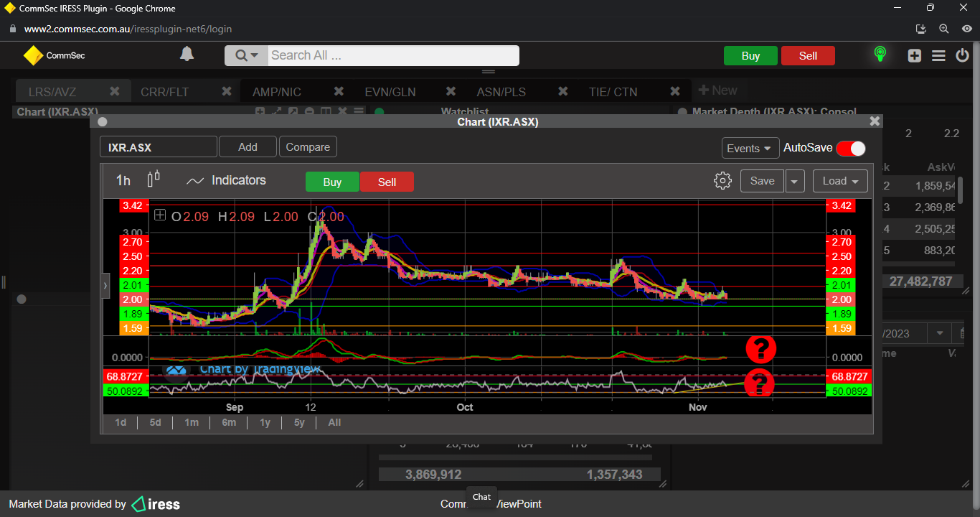
Task: Click the CommSec diamond logo
Action: (33, 55)
